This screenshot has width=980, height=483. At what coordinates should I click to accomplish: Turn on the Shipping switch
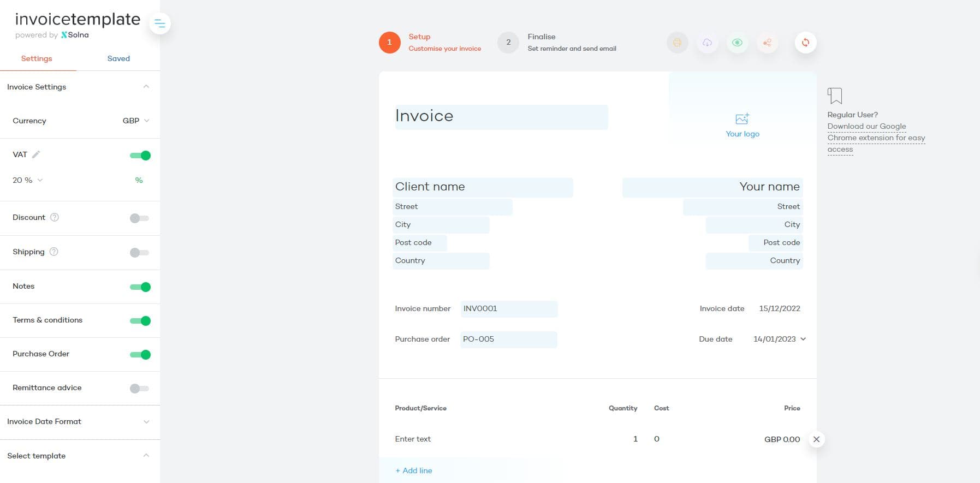point(139,253)
